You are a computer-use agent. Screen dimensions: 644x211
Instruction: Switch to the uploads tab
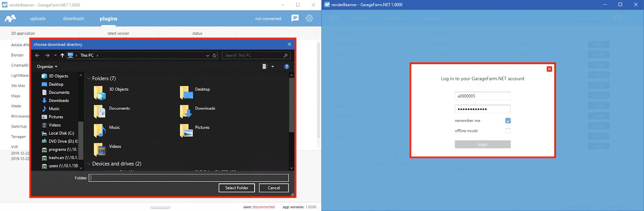pos(38,19)
